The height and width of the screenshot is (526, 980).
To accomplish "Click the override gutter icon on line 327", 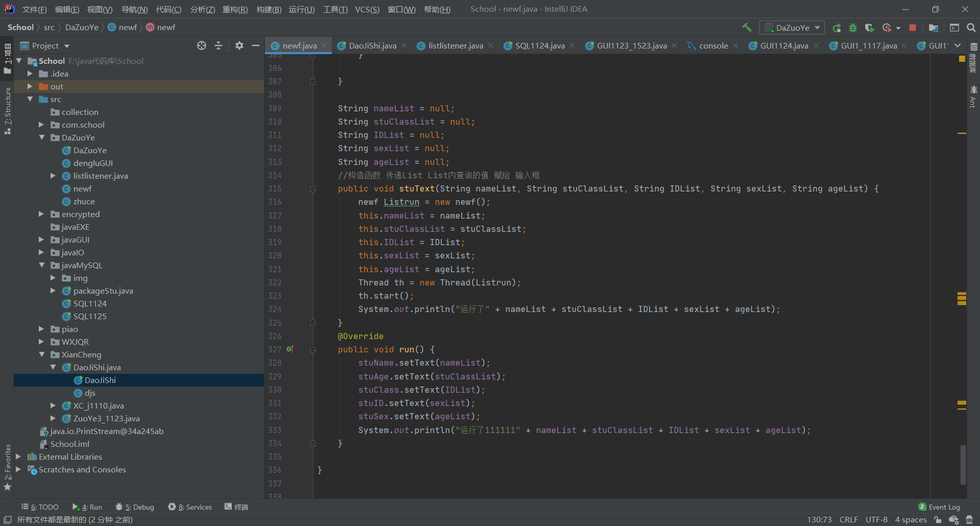I will [290, 349].
